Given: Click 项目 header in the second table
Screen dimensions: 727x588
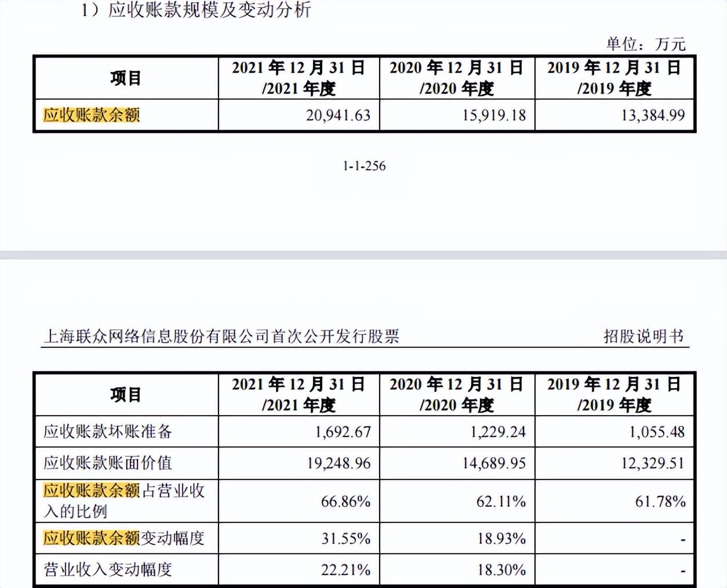Looking at the screenshot, I should coord(126,395).
